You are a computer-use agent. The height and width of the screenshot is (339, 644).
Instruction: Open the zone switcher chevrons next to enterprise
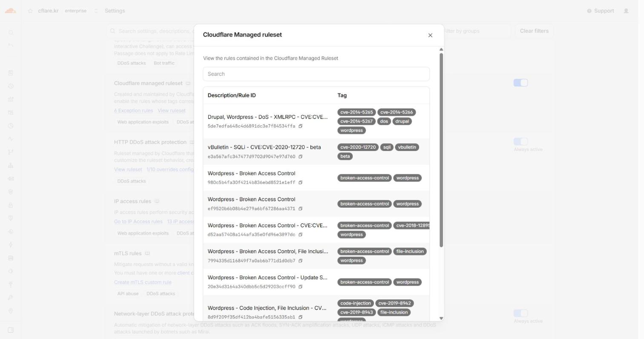(96, 11)
